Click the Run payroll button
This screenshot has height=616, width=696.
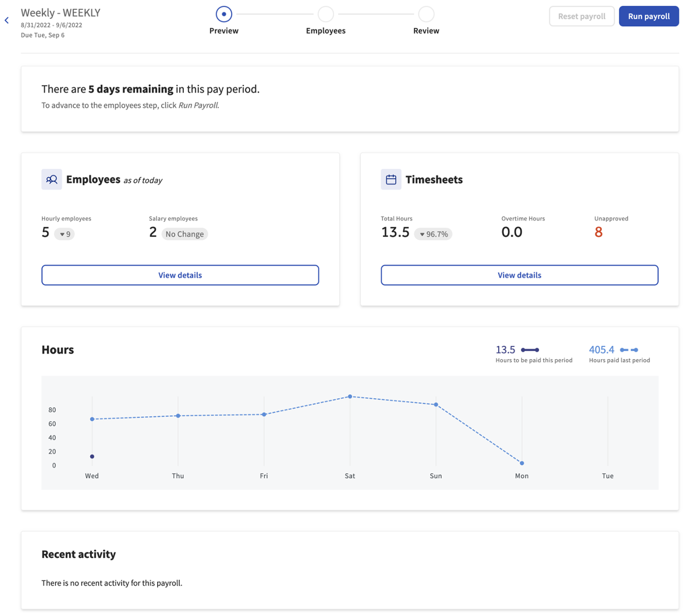click(648, 16)
